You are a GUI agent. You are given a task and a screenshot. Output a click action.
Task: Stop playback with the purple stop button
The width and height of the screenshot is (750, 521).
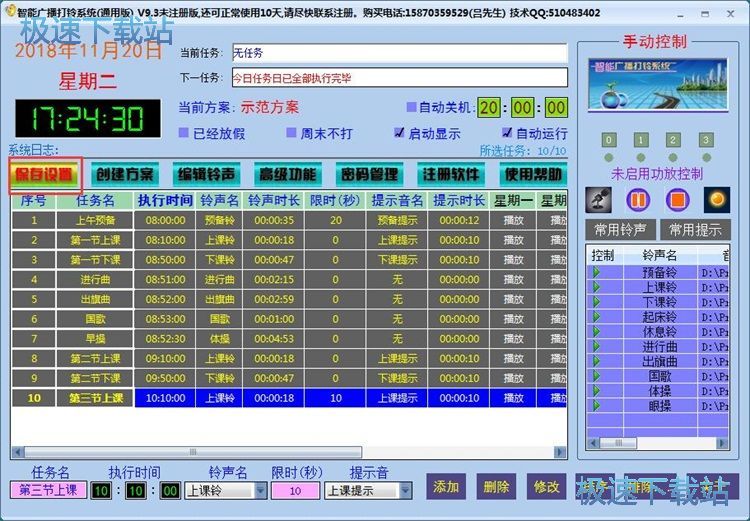[677, 200]
